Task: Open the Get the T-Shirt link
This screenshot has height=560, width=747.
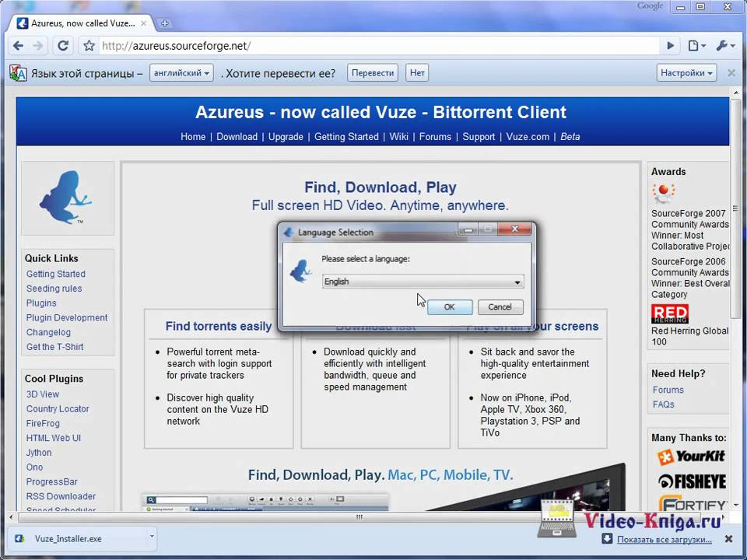Action: click(54, 347)
